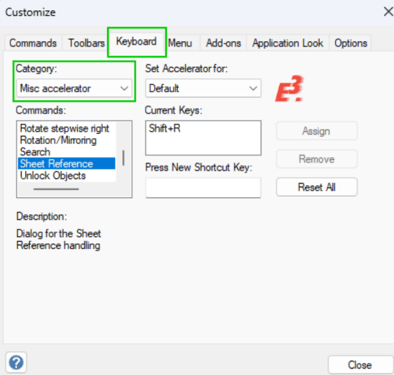Viewport: 394px width, 375px height.
Task: Switch to the Commands tab
Action: click(33, 43)
